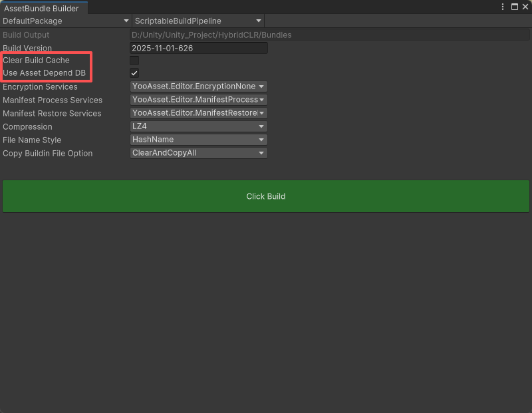
Task: Click the Build Output path field
Action: pos(329,35)
